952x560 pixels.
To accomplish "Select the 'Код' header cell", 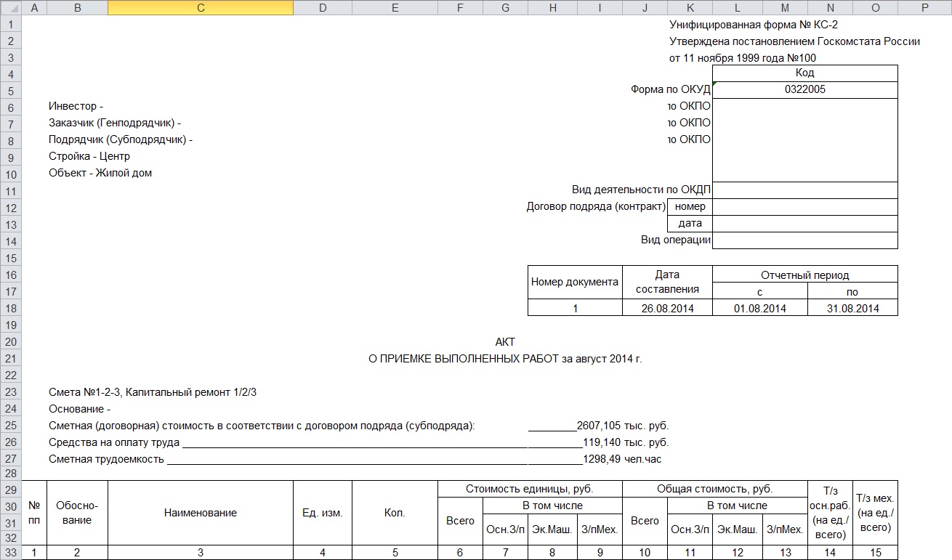I will [805, 73].
